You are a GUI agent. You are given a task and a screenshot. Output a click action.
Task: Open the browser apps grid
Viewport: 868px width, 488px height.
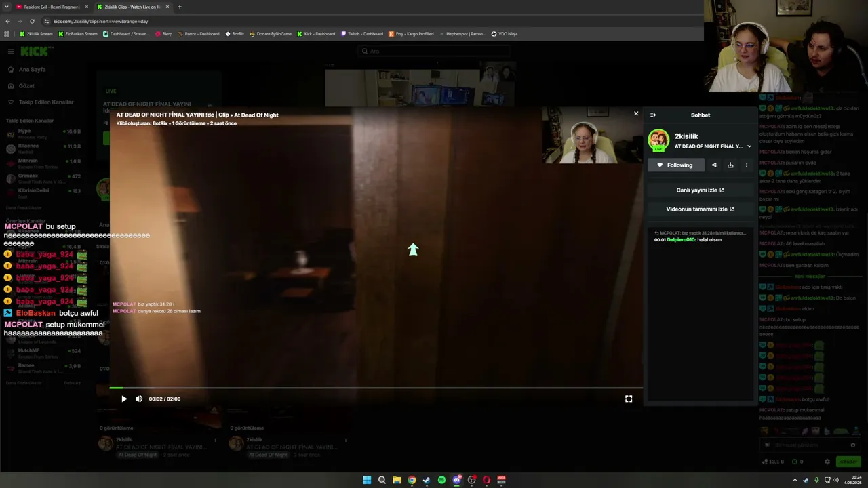(x=7, y=34)
